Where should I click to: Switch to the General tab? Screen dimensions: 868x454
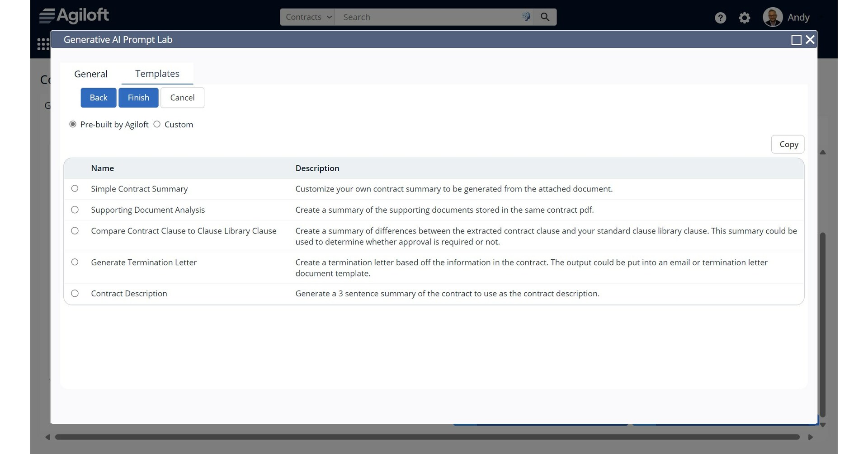(91, 74)
